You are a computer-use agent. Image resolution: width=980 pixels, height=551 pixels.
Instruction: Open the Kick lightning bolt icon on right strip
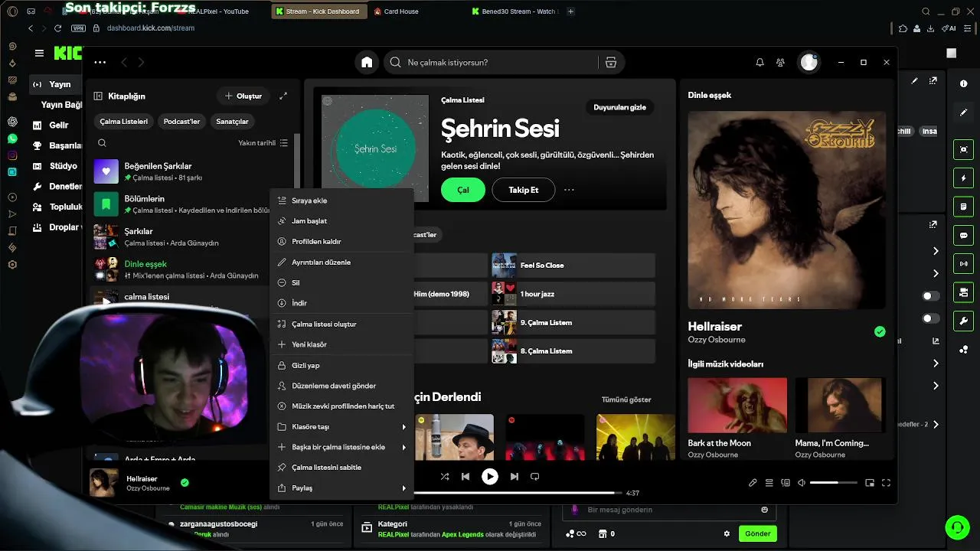[963, 178]
